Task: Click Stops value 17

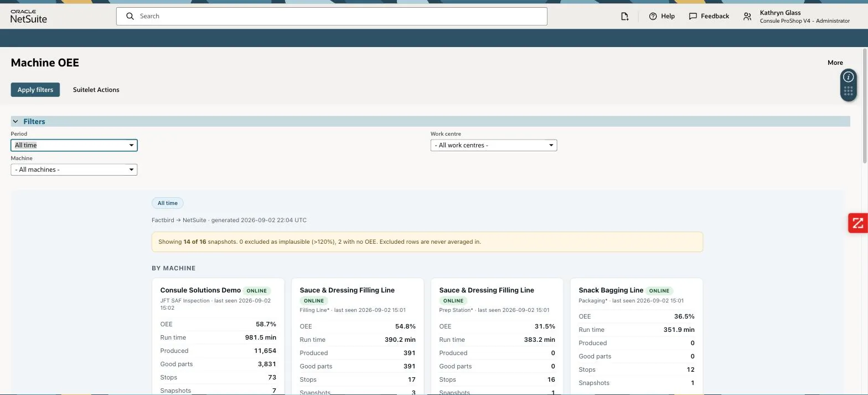Action: [411, 379]
